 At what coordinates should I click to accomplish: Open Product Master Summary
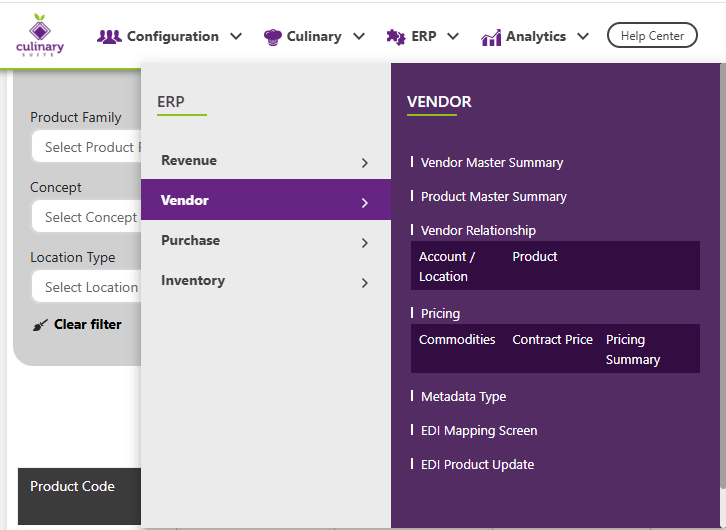pyautogui.click(x=494, y=196)
